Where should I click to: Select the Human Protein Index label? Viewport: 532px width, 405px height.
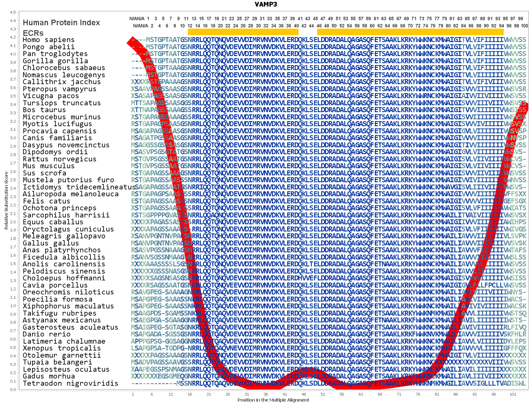61,23
